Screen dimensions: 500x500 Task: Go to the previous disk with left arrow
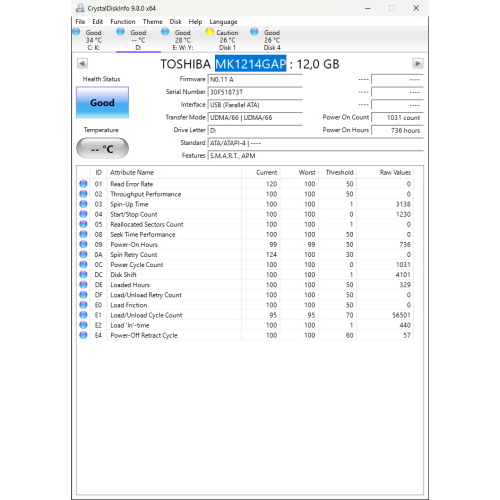click(82, 63)
